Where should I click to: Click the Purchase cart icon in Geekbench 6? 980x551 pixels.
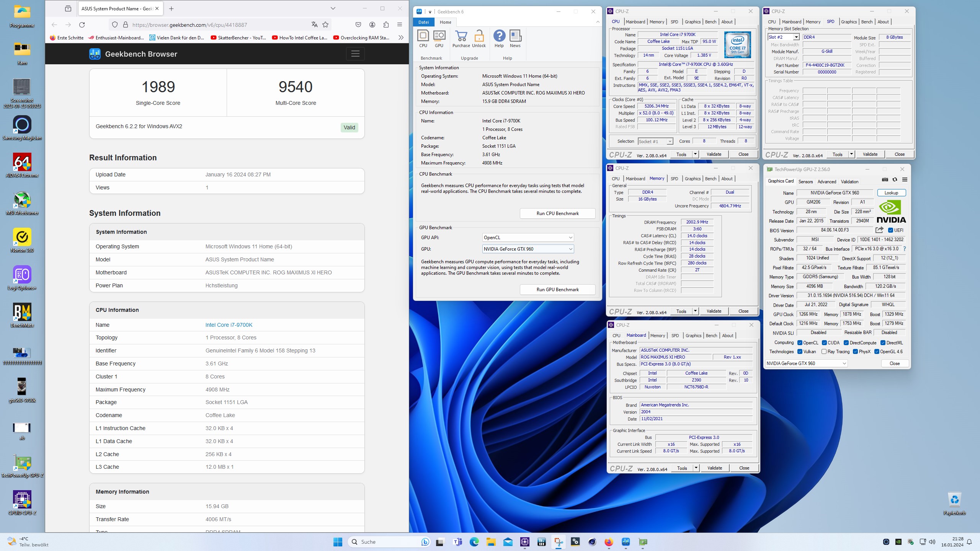[x=461, y=39]
